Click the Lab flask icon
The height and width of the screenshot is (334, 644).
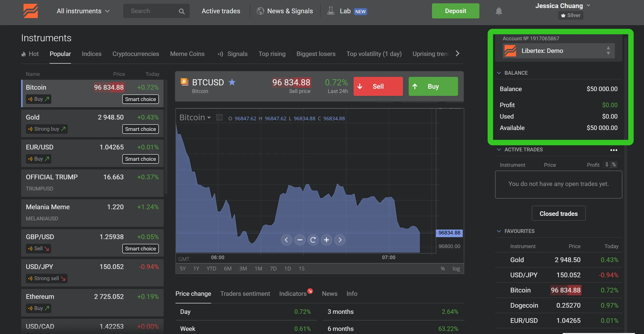click(331, 11)
